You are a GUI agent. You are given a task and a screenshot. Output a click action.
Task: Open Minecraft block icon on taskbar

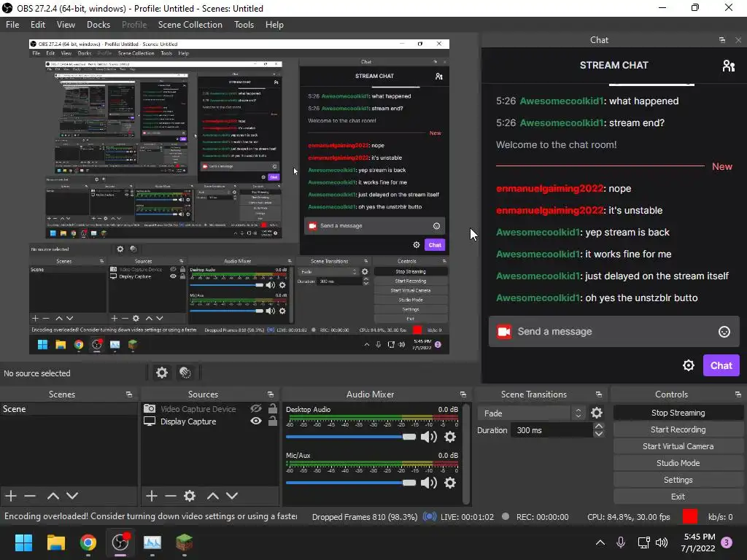coord(185,542)
